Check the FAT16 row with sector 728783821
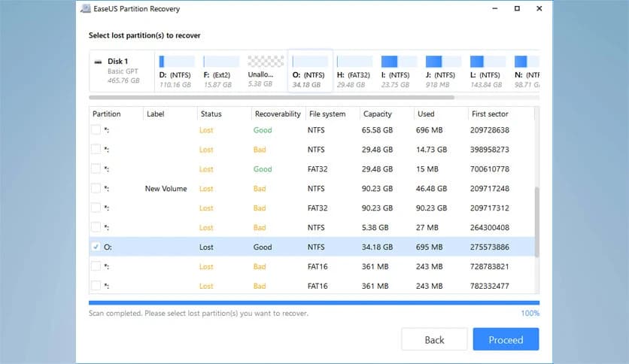The image size is (629, 364). coord(96,266)
